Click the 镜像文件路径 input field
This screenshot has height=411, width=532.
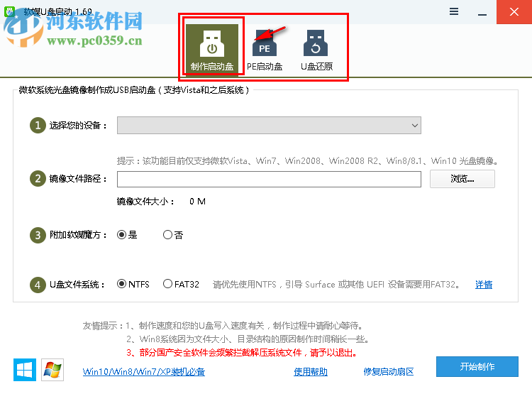point(269,179)
